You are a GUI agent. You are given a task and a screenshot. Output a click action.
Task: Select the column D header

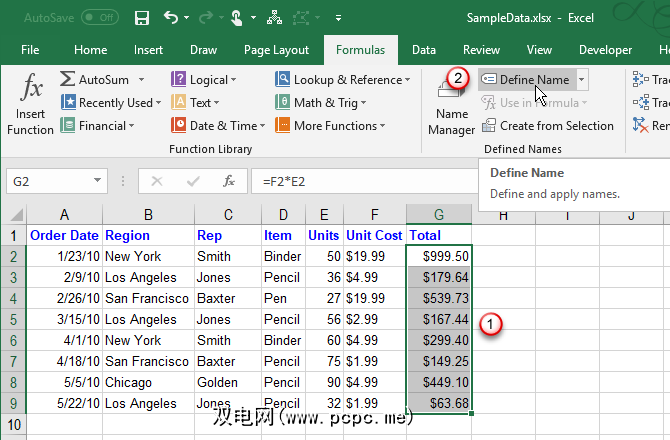281,215
